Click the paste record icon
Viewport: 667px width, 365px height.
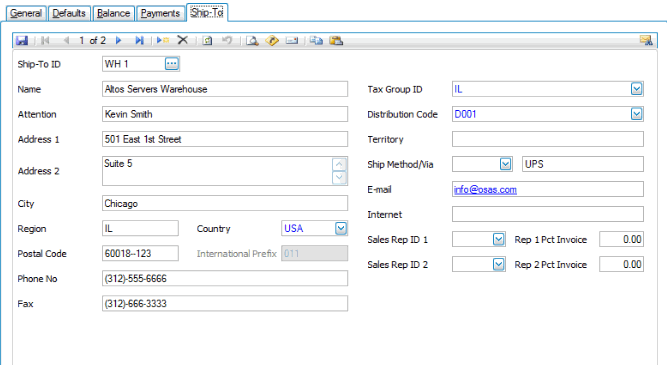coord(336,40)
